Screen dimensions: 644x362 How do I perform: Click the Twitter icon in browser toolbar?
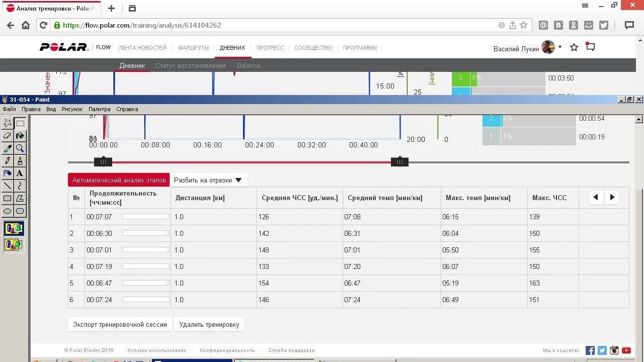[604, 25]
